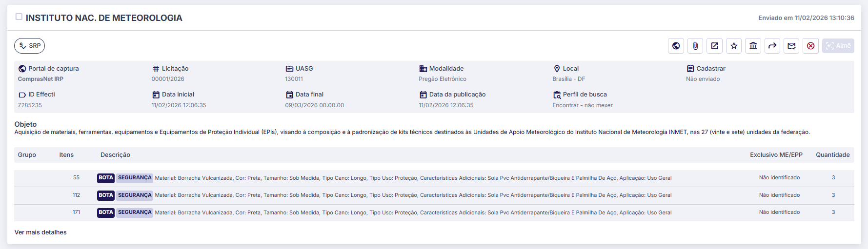This screenshot has height=249, width=868.
Task: Select item row 55 description
Action: 413,178
